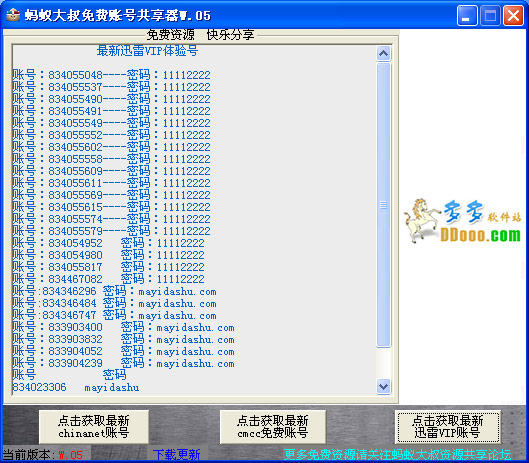Click the vertical scrollbar thumb of list
The width and height of the screenshot is (529, 463).
(383, 205)
